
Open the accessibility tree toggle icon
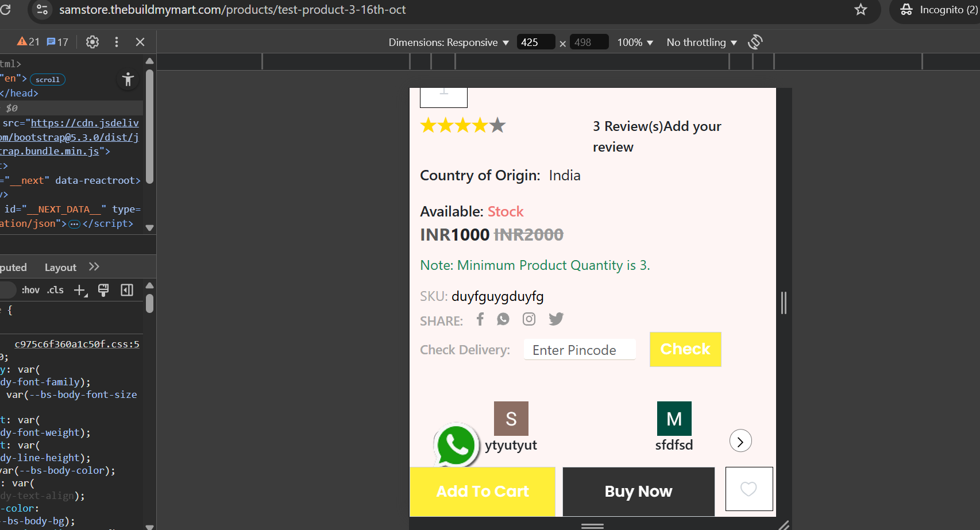(x=128, y=79)
